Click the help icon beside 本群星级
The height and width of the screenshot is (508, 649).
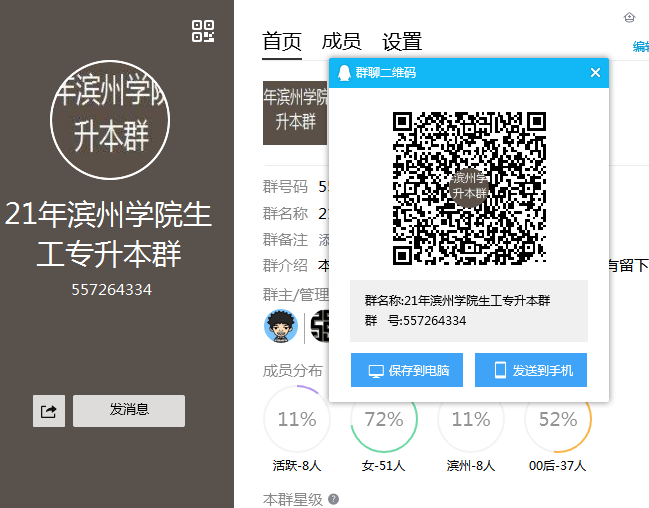333,498
